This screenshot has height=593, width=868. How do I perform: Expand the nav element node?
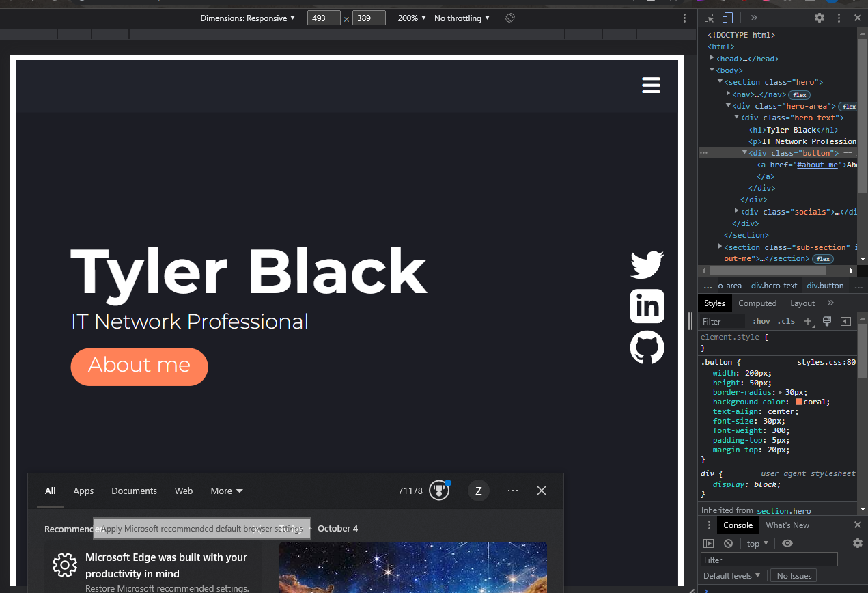point(729,94)
